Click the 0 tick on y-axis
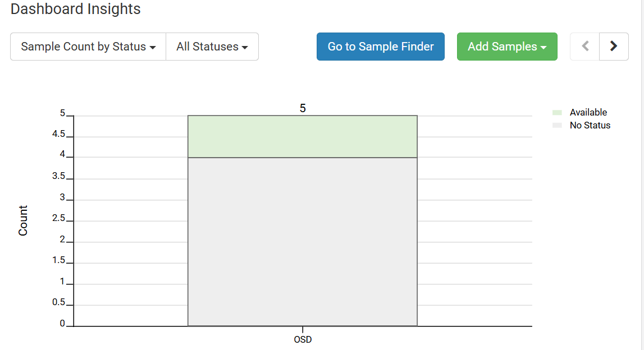 [62, 324]
